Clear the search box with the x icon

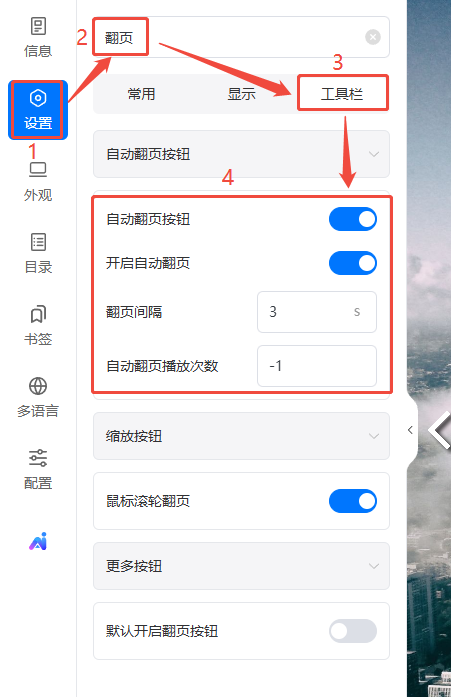[x=373, y=37]
